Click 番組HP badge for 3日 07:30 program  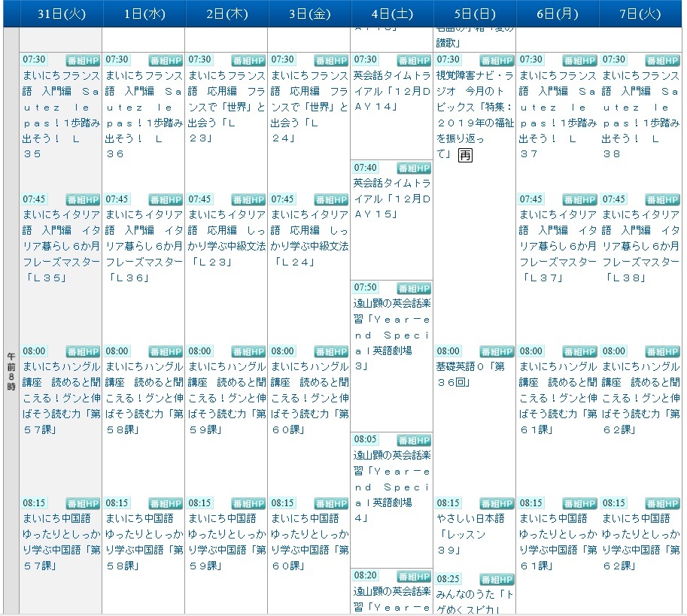click(331, 60)
